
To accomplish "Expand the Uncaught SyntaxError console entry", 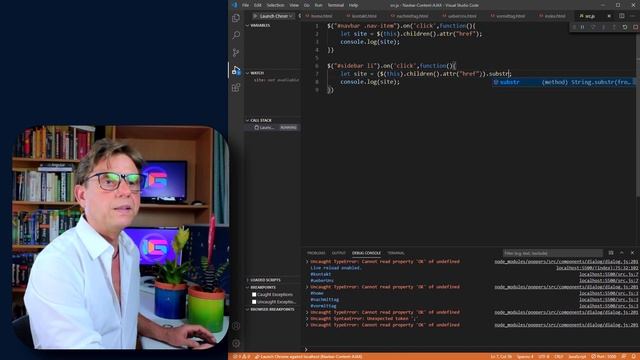I will 307,319.
